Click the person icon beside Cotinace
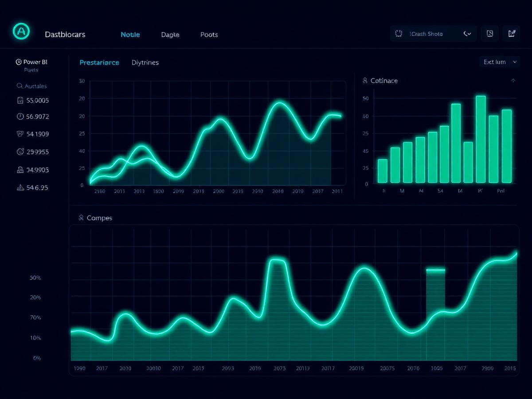Viewport: 532px width, 399px height. click(x=365, y=80)
